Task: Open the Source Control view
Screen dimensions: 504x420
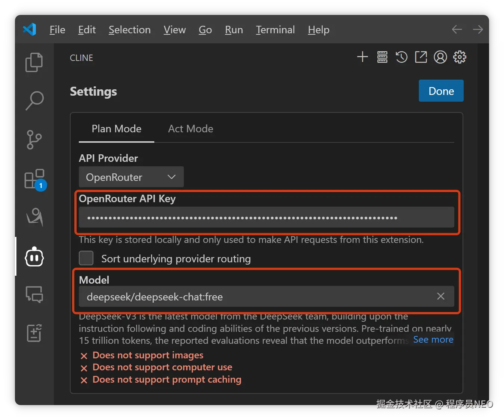Action: pos(34,140)
